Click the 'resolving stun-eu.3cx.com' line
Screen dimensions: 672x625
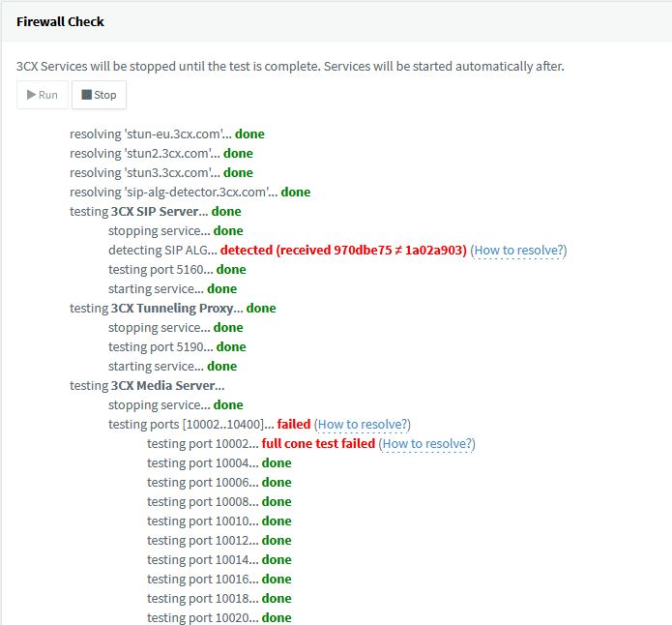[166, 134]
